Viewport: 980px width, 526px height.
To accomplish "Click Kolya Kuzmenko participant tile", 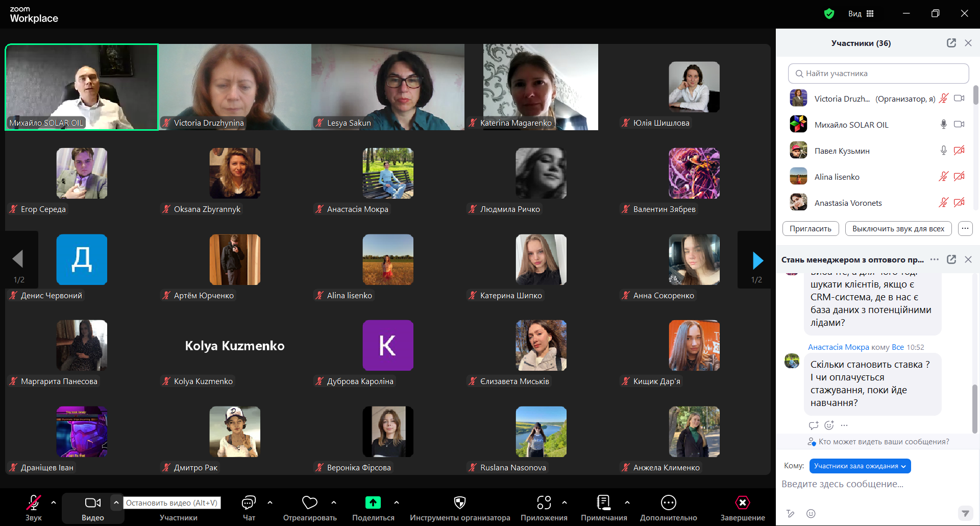I will coord(235,346).
